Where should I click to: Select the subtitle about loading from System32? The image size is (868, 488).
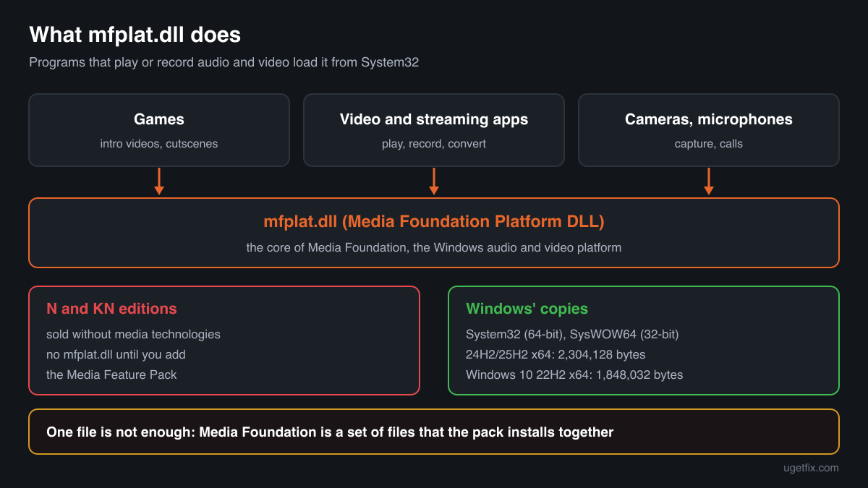pyautogui.click(x=224, y=62)
